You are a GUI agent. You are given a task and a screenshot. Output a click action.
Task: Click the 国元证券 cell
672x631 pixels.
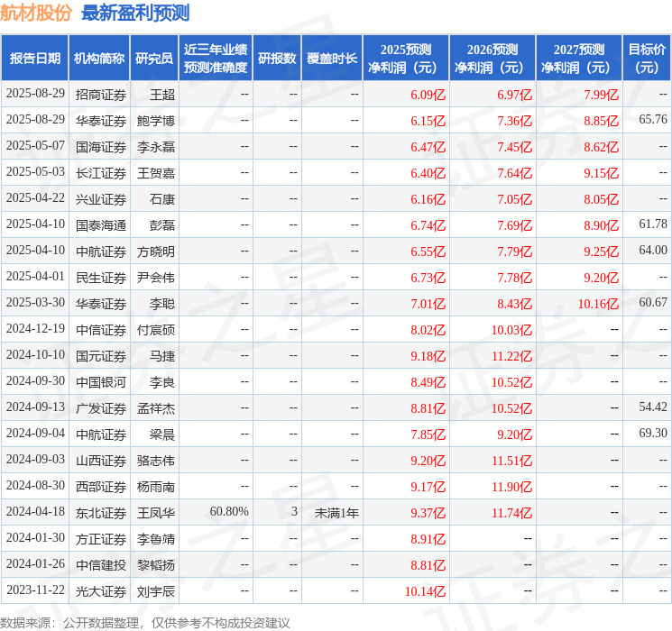coord(101,355)
